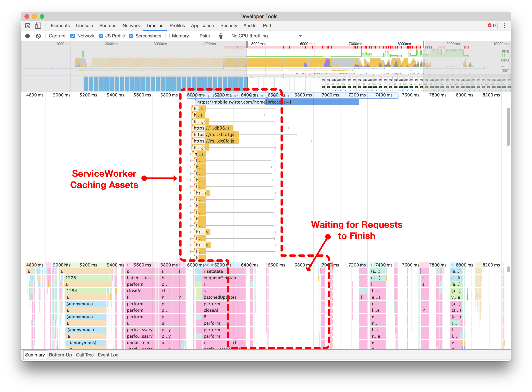This screenshot has height=392, width=532.
Task: Open the DevTools three-dot menu
Action: [504, 26]
